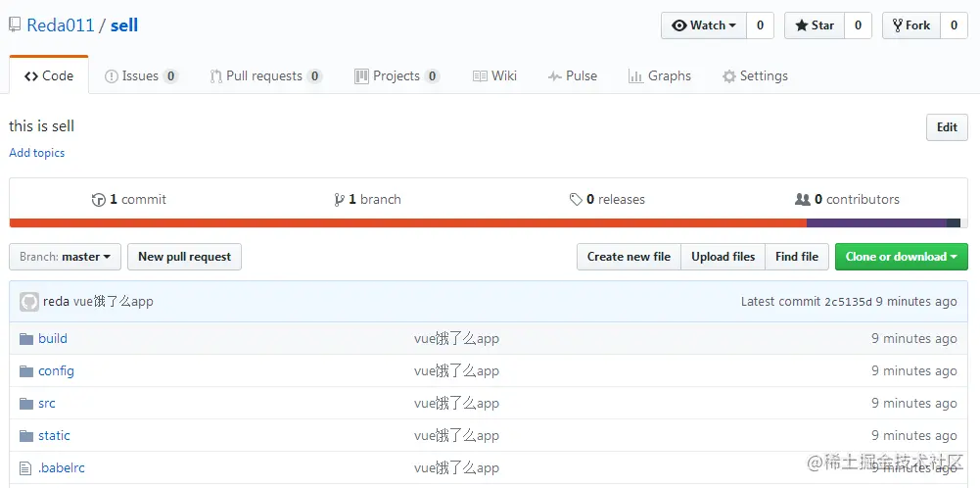This screenshot has height=488, width=980.
Task: Click the repository book icon beside Reda011
Action: (15, 25)
